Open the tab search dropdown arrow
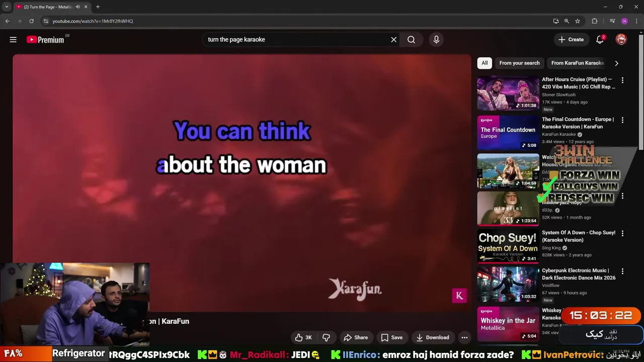Viewport: 644px width, 362px height. 7,7
